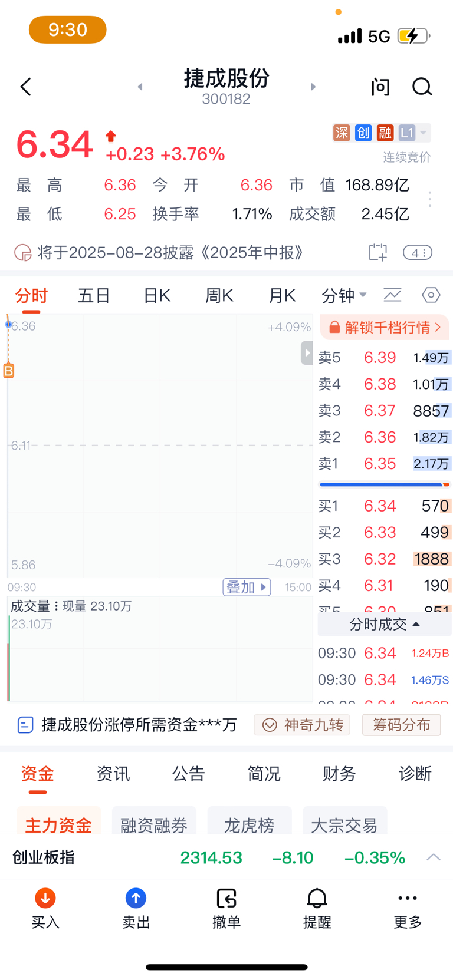Switch to 资金 tab
This screenshot has height=980, width=453.
click(x=38, y=774)
